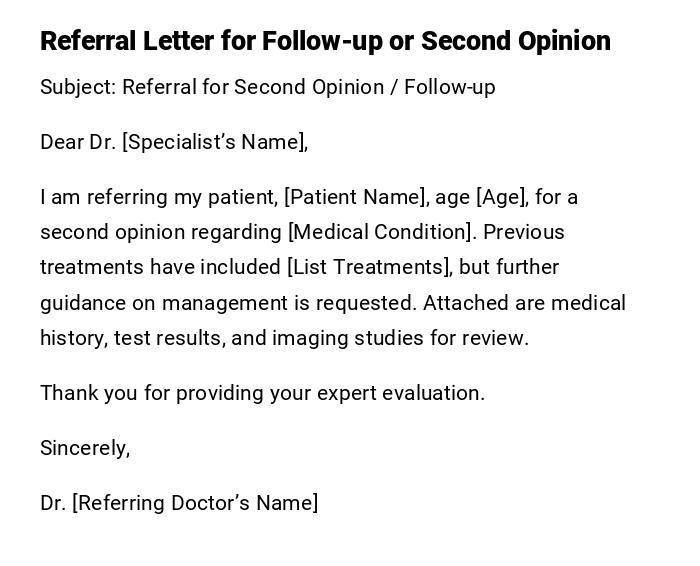Click the [Referring Doctor's Name] placeholder
This screenshot has width=700, height=566.
tap(195, 503)
